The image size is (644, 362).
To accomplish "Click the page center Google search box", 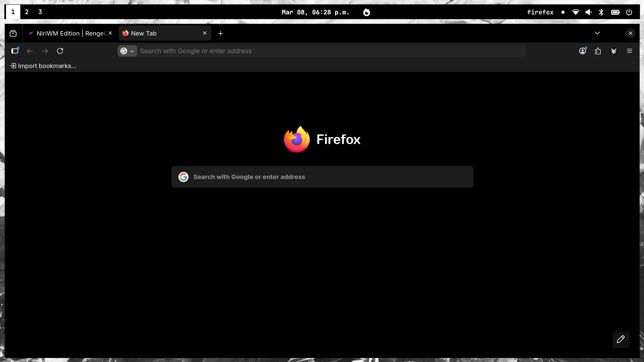I will pos(322,177).
